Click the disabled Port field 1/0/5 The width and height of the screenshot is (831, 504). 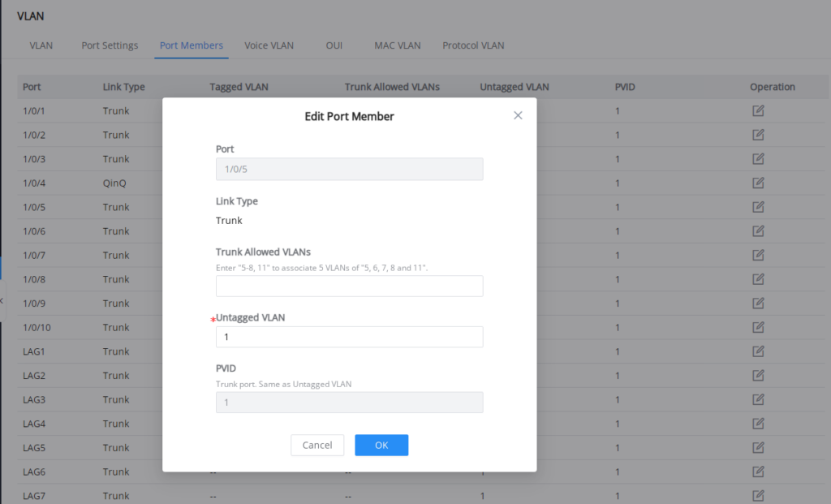tap(349, 169)
